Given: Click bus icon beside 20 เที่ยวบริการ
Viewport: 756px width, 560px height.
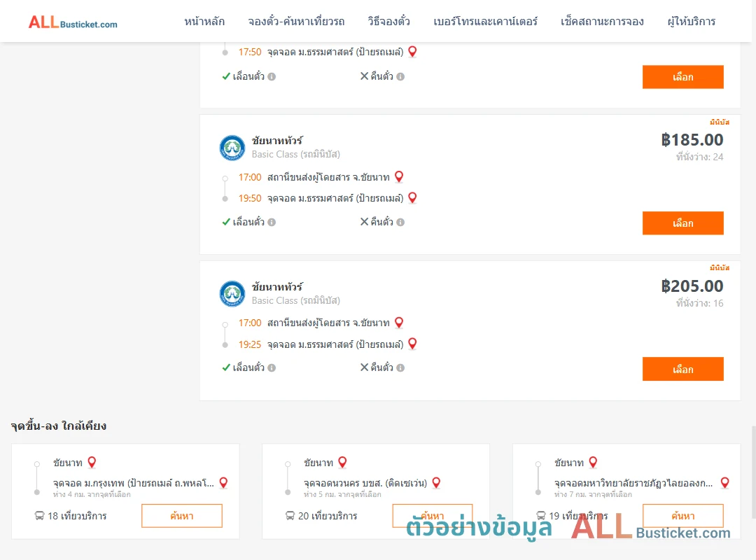Looking at the screenshot, I should pyautogui.click(x=290, y=516).
